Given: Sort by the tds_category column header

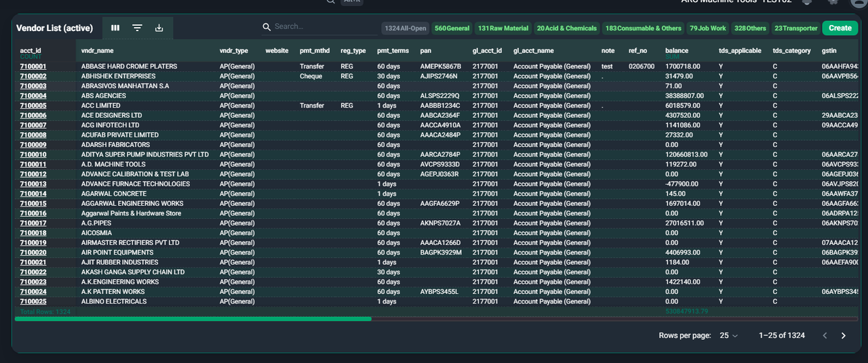Looking at the screenshot, I should [x=792, y=51].
